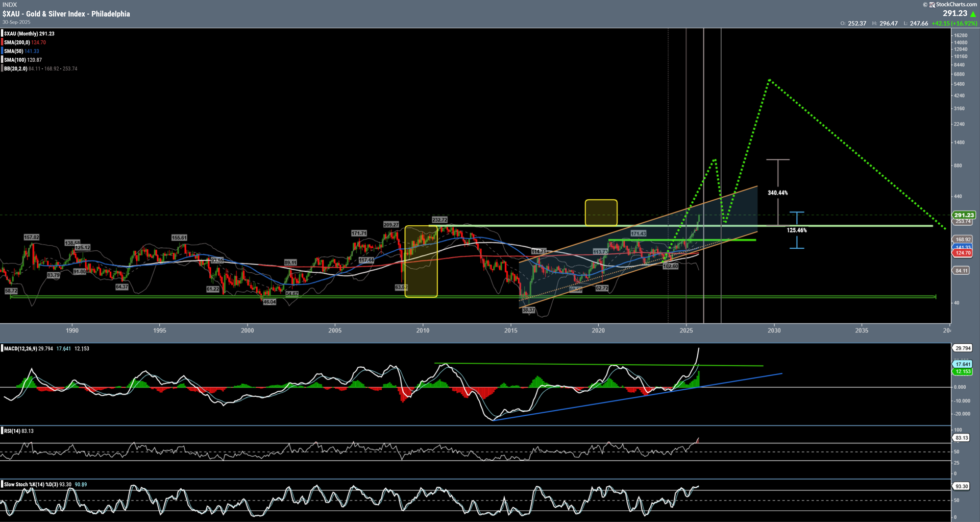Click the 340.44% measurement annotation
Viewport: 980px width, 522px height.
(x=777, y=193)
